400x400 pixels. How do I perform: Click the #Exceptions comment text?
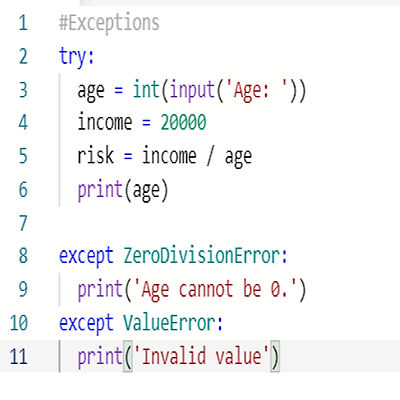pyautogui.click(x=109, y=23)
